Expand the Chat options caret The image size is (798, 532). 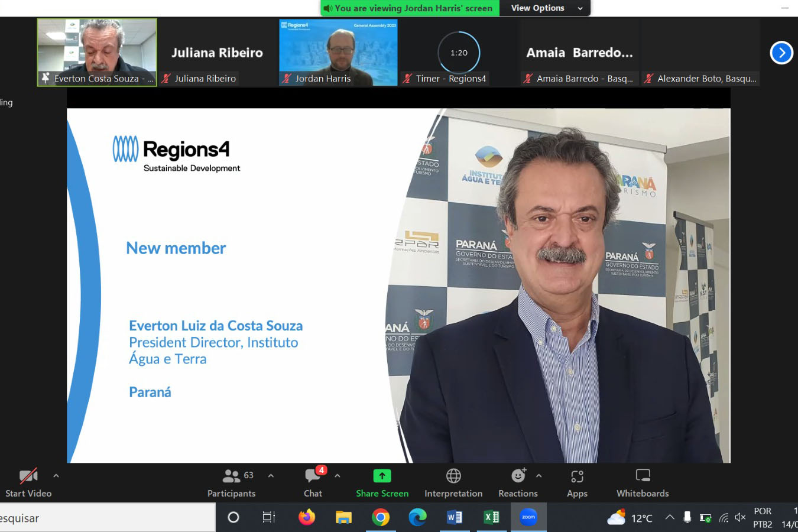click(337, 475)
